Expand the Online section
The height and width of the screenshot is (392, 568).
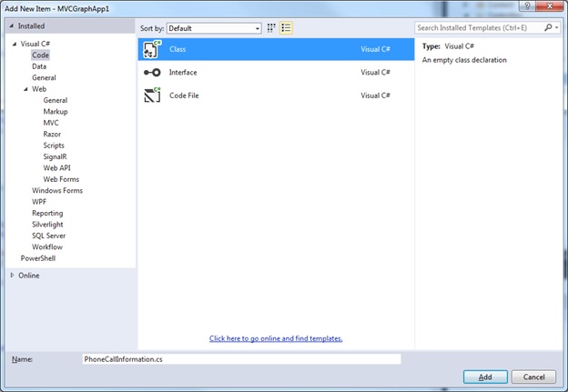12,276
